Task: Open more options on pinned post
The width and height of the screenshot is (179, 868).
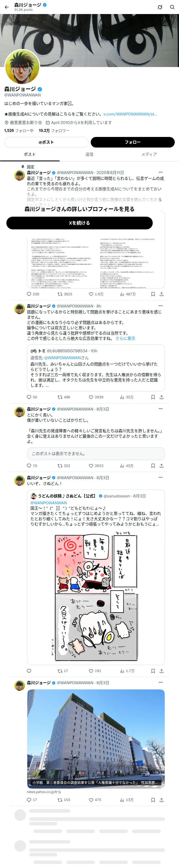Action: 160,172
